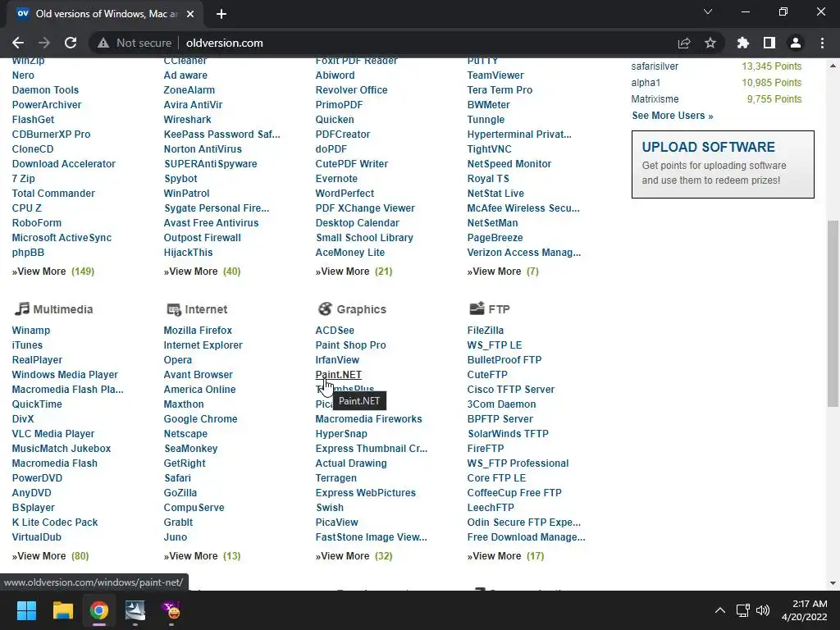This screenshot has width=840, height=630.
Task: Open File Explorer from the taskbar
Action: pyautogui.click(x=62, y=610)
